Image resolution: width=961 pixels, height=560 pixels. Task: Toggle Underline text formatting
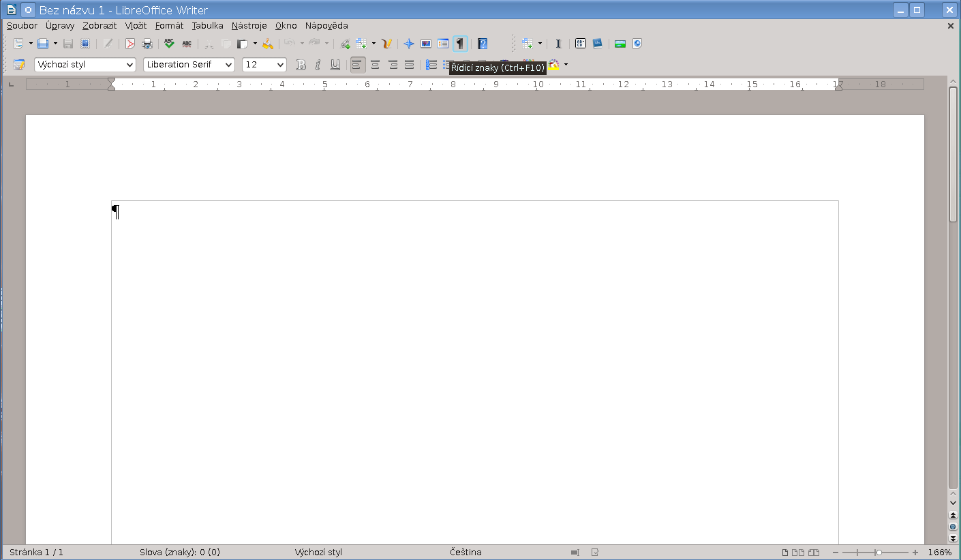pos(335,65)
